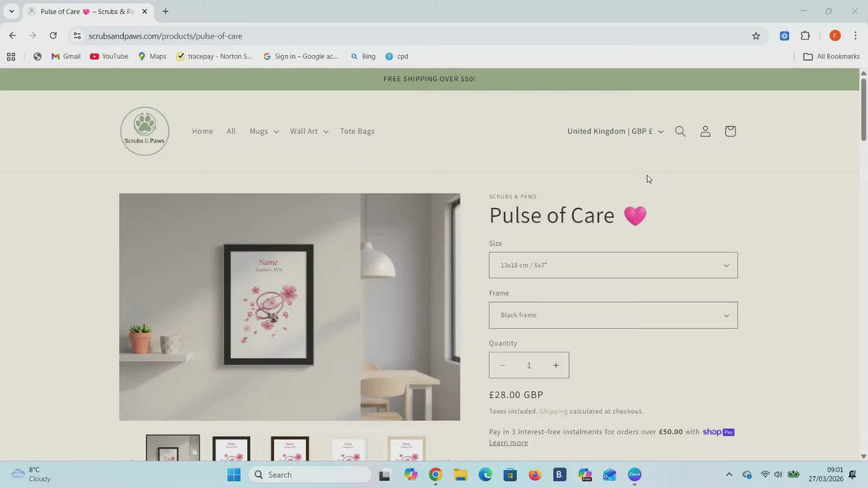Image resolution: width=868 pixels, height=488 pixels.
Task: Open the Shipping policy link
Action: [x=553, y=412]
